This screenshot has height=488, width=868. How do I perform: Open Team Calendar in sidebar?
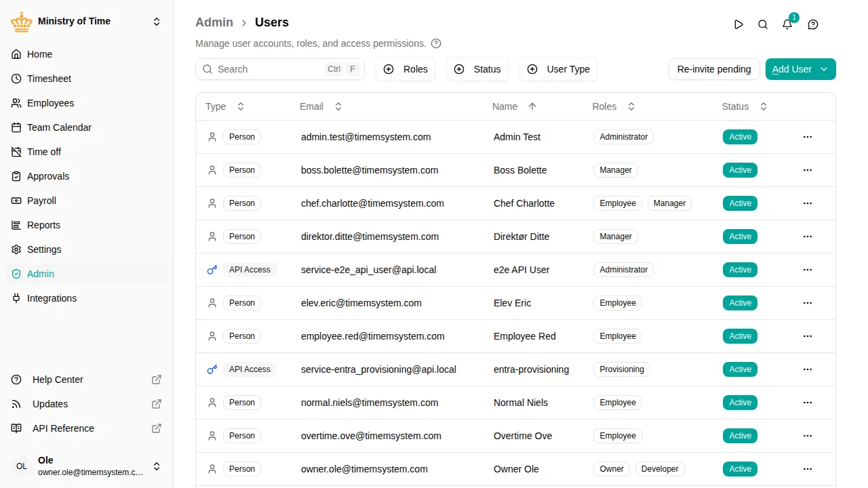pos(87,127)
